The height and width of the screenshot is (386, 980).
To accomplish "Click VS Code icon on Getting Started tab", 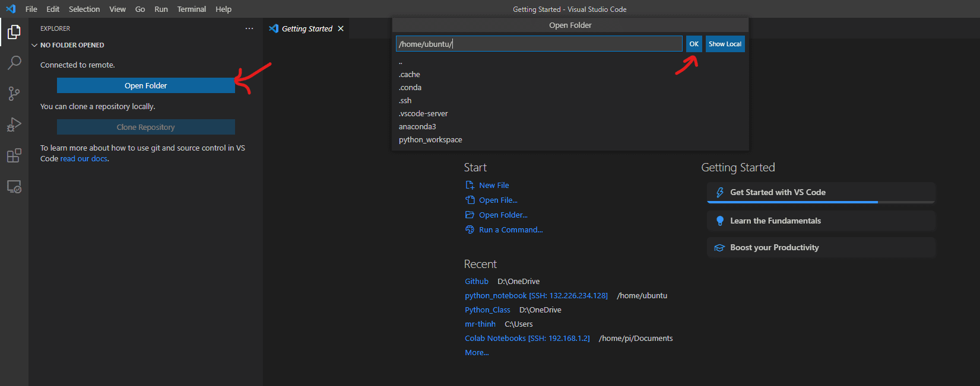I will 274,28.
